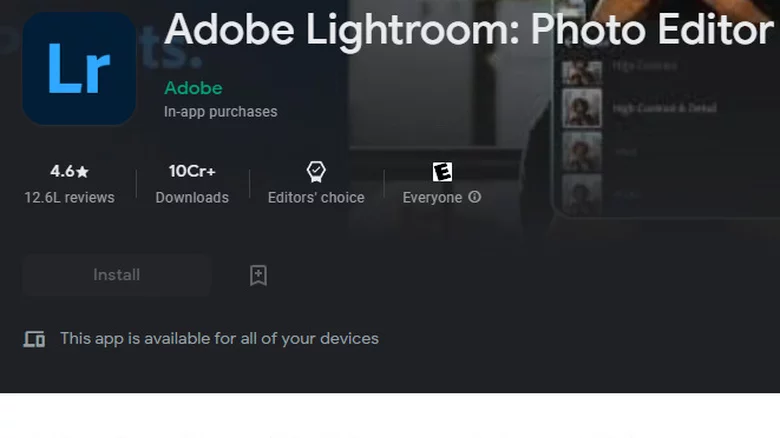Click the Lightroom Lr app icon
Image resolution: width=780 pixels, height=438 pixels.
pyautogui.click(x=79, y=68)
